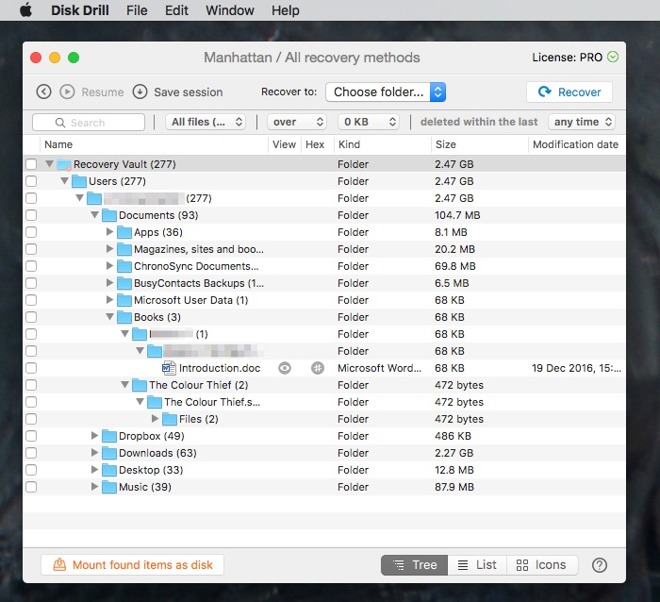Check the Introduction.doc checkbox
Image resolution: width=660 pixels, height=602 pixels.
(x=31, y=368)
